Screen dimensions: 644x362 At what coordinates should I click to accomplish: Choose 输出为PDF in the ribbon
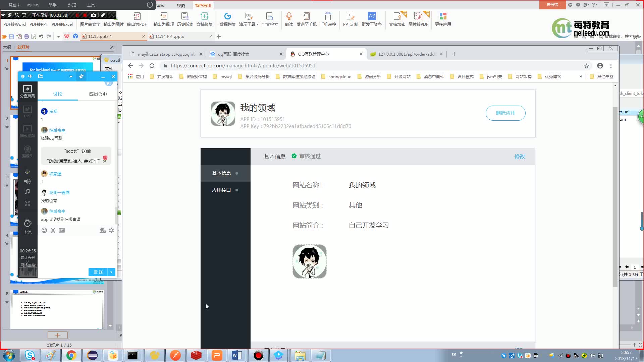137,19
